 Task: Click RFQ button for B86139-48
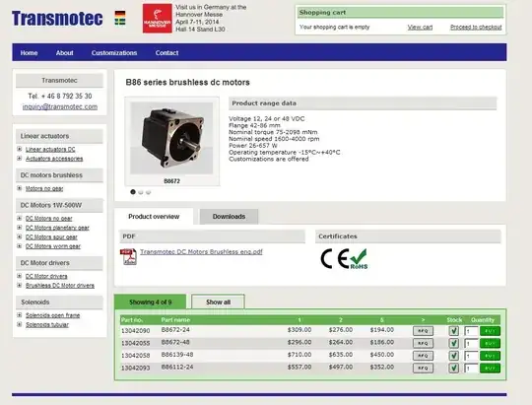coord(423,356)
